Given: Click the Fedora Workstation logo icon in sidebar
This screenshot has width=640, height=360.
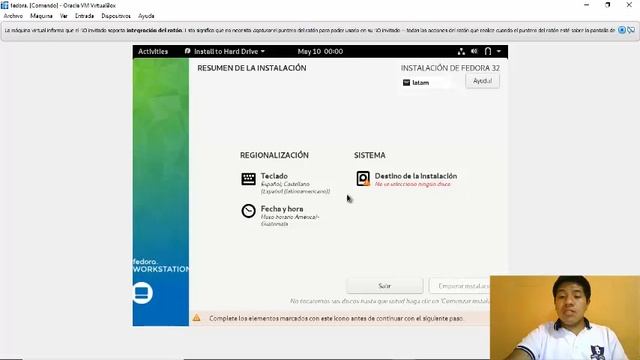Looking at the screenshot, I should pyautogui.click(x=142, y=293).
